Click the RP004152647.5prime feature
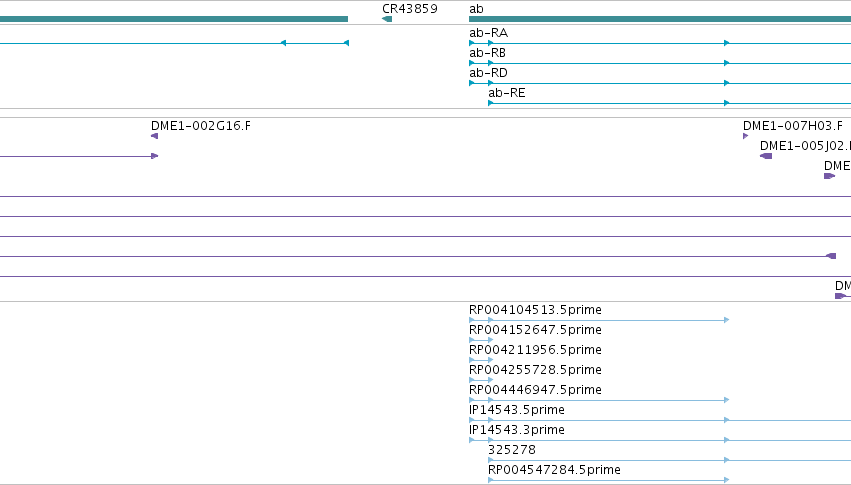 coord(535,330)
